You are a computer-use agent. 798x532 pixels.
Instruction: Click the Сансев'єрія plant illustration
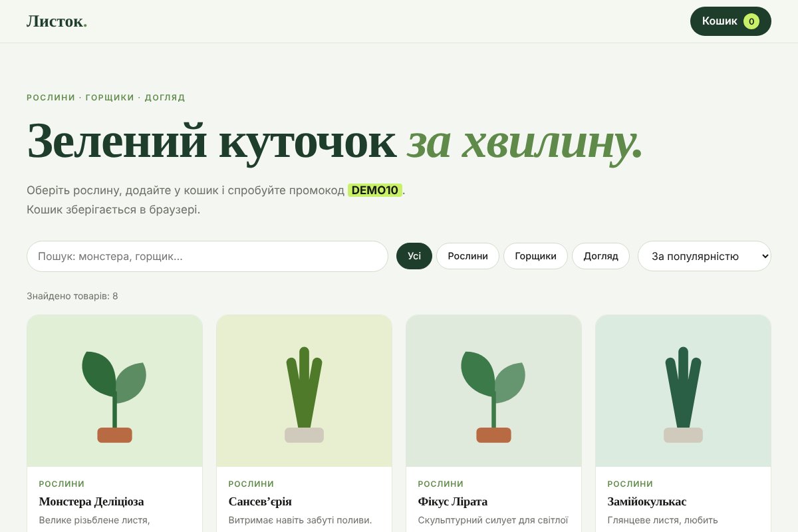304,391
